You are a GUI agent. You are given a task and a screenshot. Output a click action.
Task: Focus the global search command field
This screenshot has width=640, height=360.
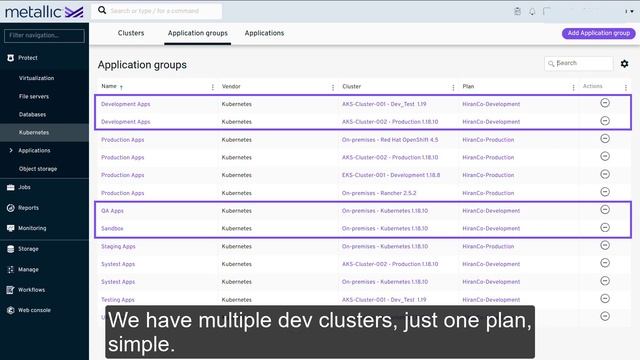pos(157,11)
